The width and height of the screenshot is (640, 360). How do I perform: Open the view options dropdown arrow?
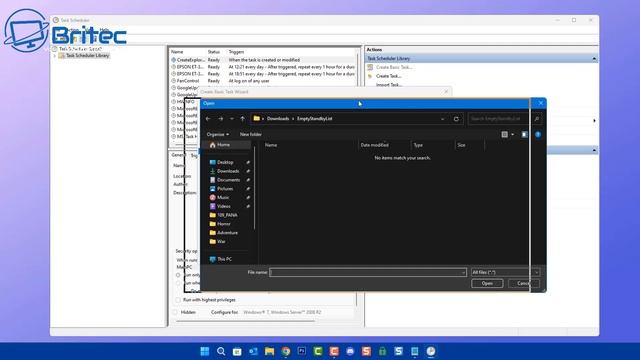point(513,134)
